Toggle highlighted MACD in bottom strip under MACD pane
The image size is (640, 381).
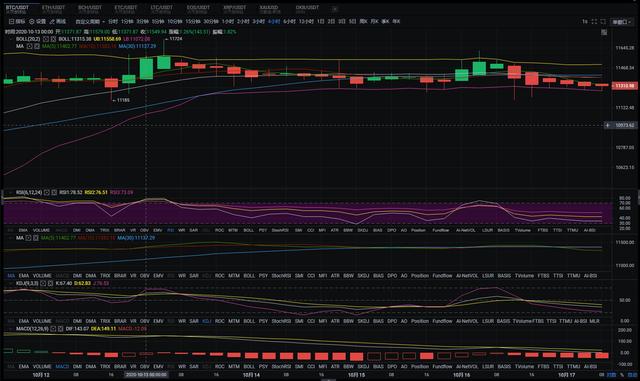[62, 366]
